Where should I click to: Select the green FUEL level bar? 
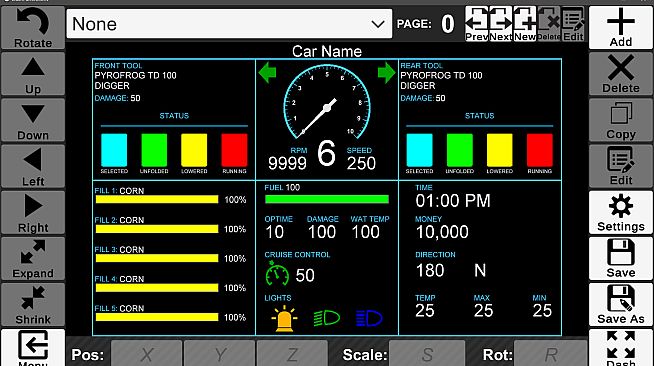pyautogui.click(x=327, y=199)
